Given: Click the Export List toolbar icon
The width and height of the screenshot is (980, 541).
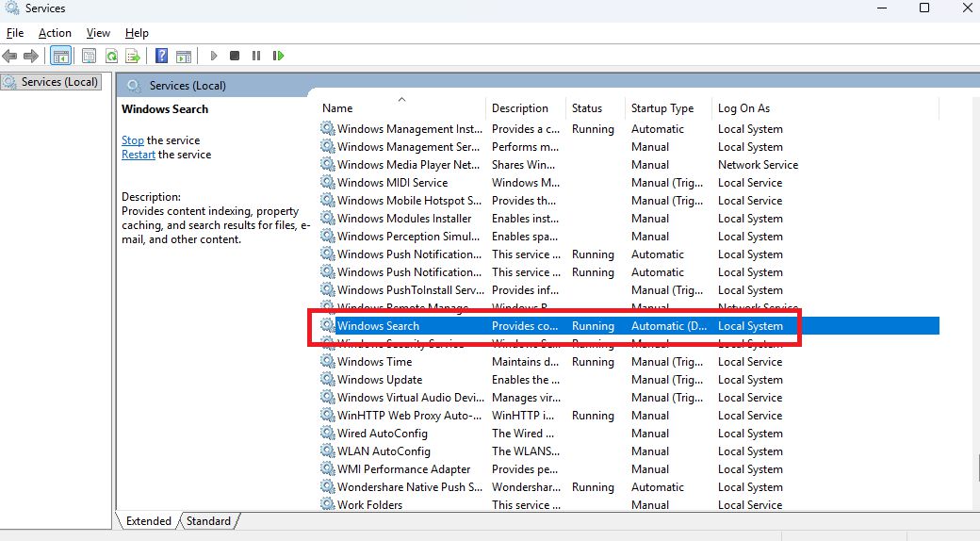Looking at the screenshot, I should pyautogui.click(x=133, y=56).
